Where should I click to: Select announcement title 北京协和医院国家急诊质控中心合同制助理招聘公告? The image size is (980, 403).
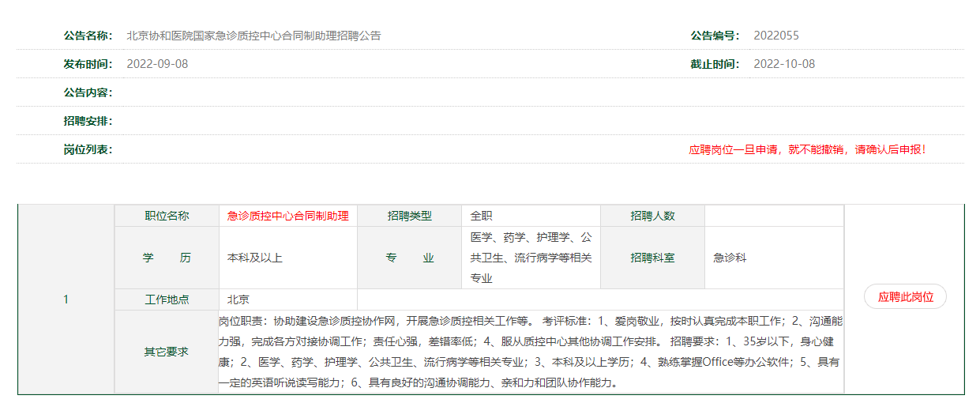pos(253,36)
